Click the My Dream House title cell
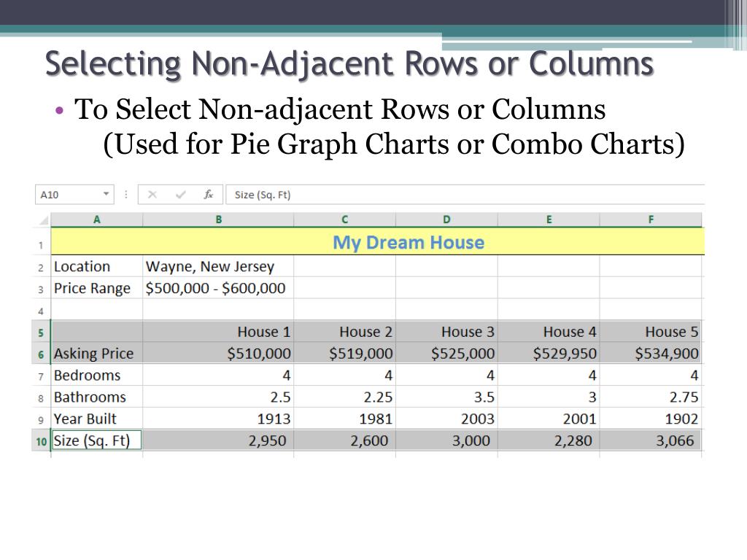The image size is (747, 560). click(x=408, y=243)
